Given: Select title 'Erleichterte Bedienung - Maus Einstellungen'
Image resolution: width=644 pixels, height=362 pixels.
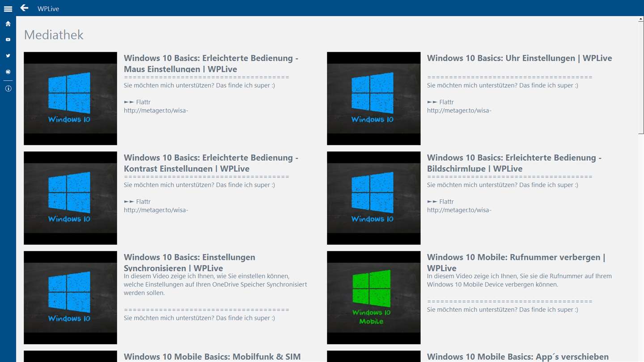Looking at the screenshot, I should tap(211, 63).
